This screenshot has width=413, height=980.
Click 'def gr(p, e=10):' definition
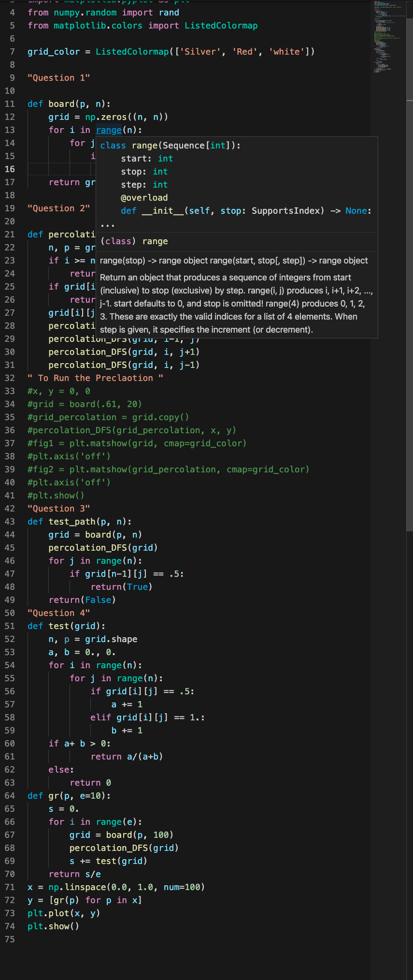(x=69, y=796)
